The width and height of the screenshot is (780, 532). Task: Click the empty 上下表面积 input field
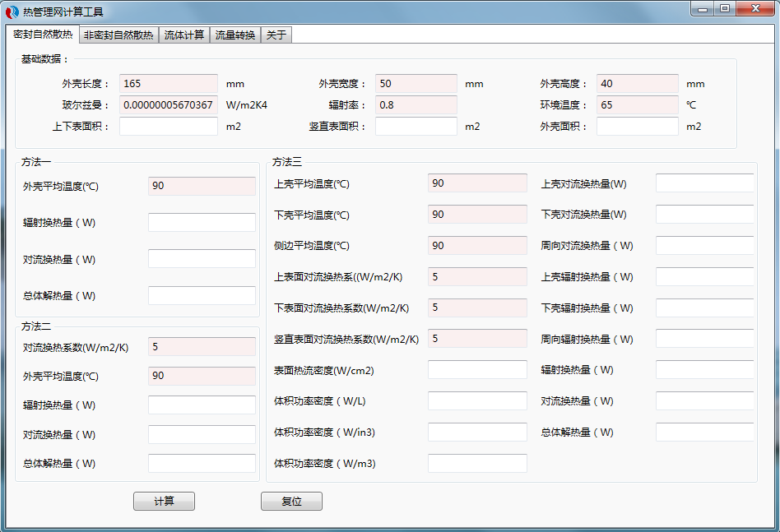(x=168, y=125)
